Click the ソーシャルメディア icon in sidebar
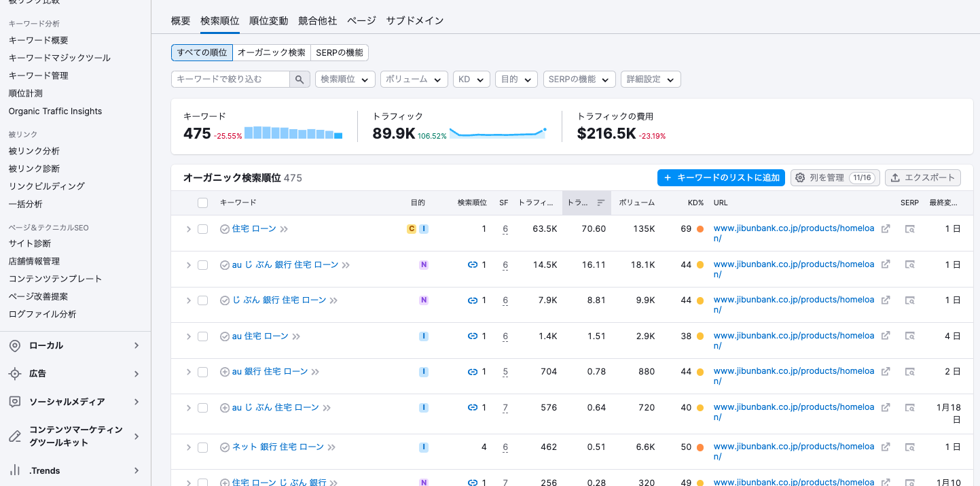This screenshot has height=486, width=980. [x=14, y=402]
